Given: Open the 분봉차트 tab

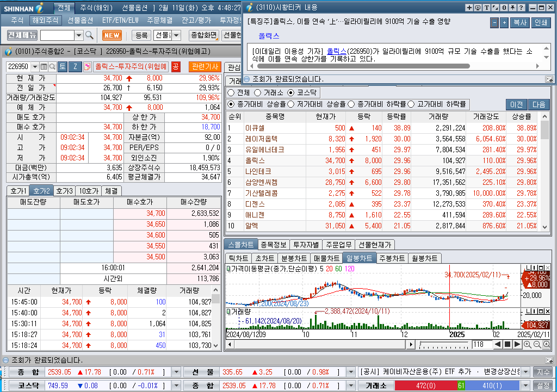Looking at the screenshot, I should click(x=294, y=258).
